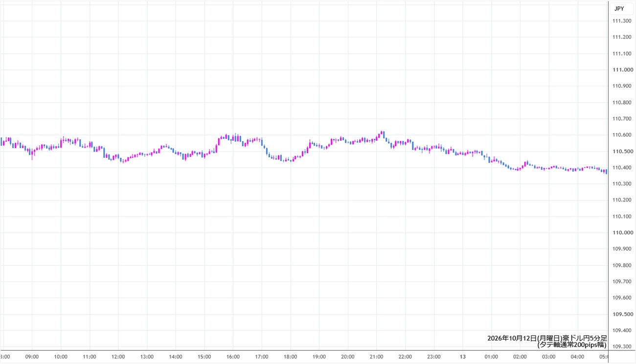Click the 110.700 price axis value
Screen dimensions: 636x364
621,119
